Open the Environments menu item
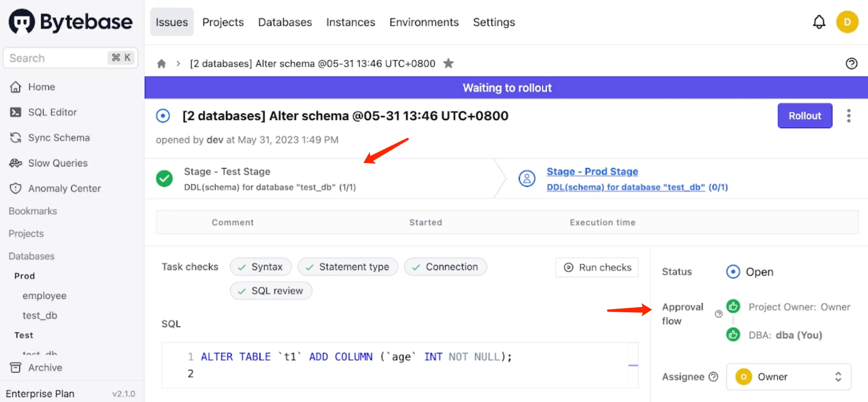868x402 pixels. [424, 22]
